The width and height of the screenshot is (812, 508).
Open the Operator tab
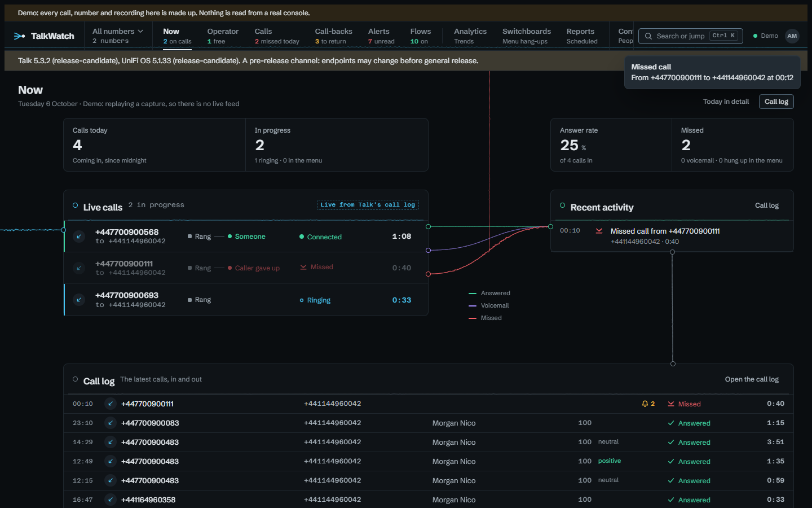[x=223, y=36]
